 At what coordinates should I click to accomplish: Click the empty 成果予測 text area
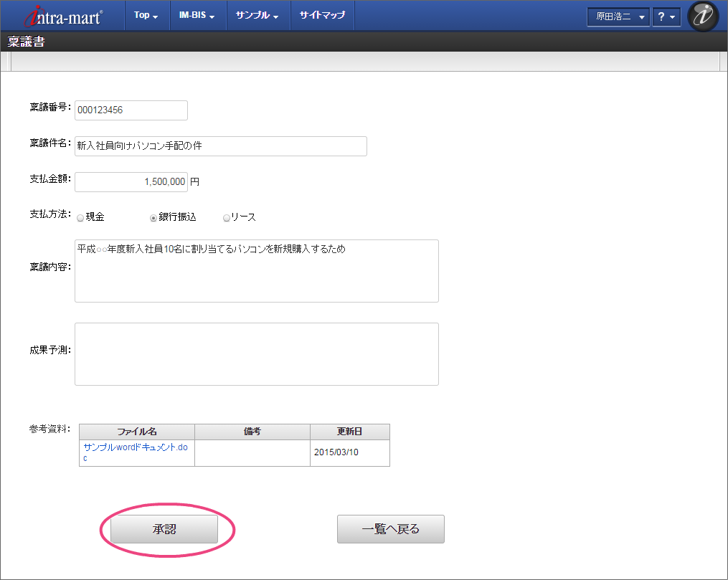(256, 354)
